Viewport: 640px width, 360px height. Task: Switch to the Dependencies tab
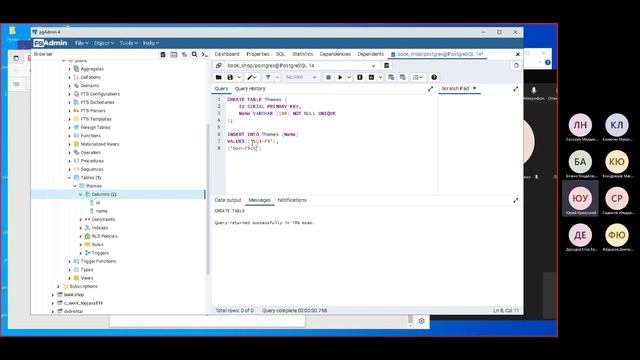pyautogui.click(x=335, y=54)
